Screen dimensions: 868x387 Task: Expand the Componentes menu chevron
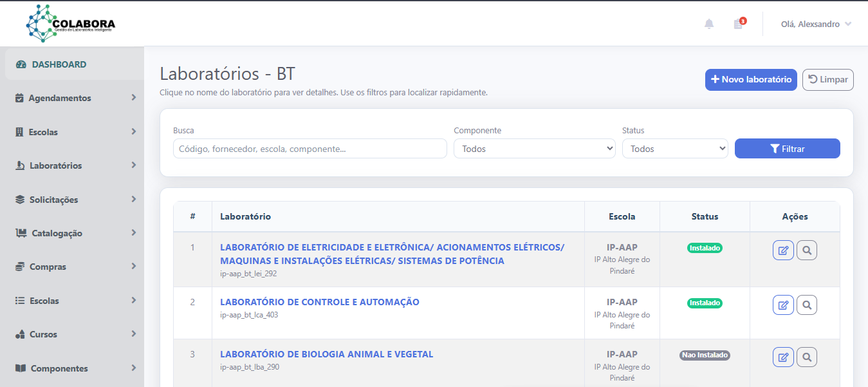tap(134, 368)
